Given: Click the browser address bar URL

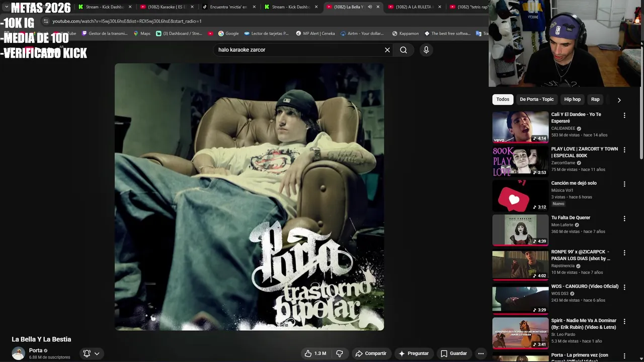Looking at the screenshot, I should (x=127, y=21).
